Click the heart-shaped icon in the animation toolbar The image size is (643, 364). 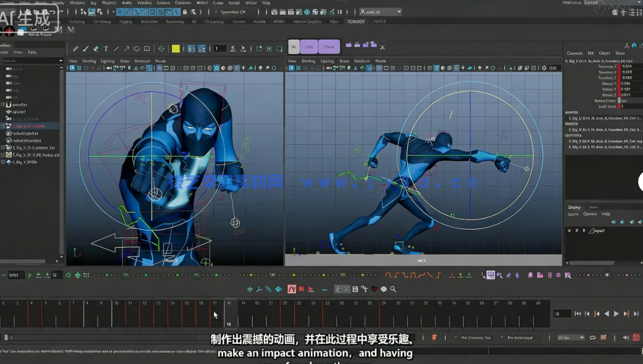coord(374,289)
